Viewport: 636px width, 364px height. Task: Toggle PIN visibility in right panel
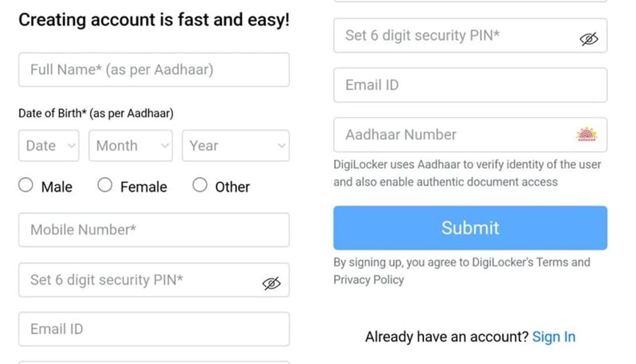click(x=589, y=39)
